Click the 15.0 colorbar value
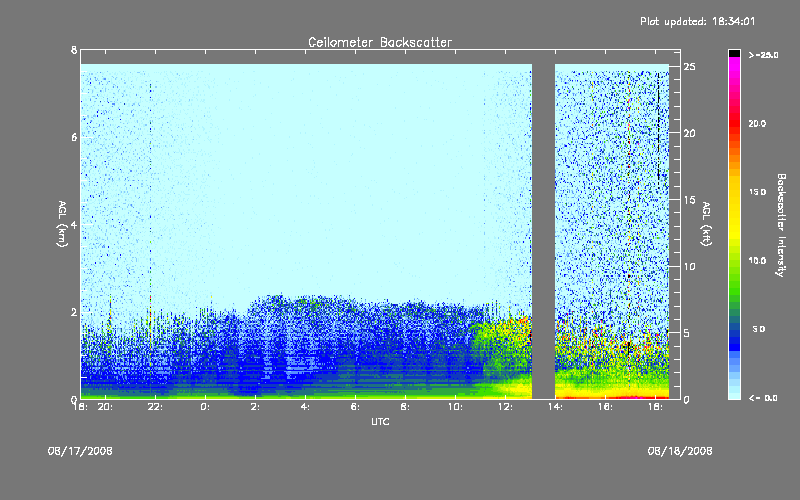Screen dimensions: 800x500 point(757,192)
